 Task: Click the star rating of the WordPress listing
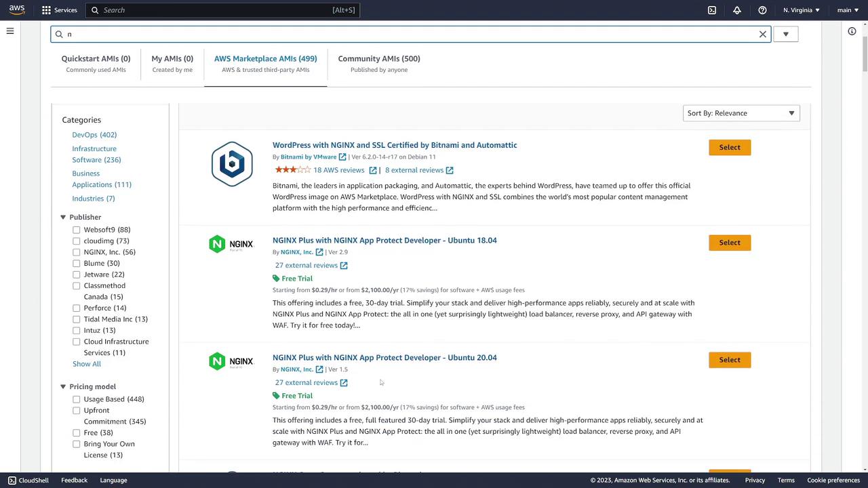coord(293,170)
